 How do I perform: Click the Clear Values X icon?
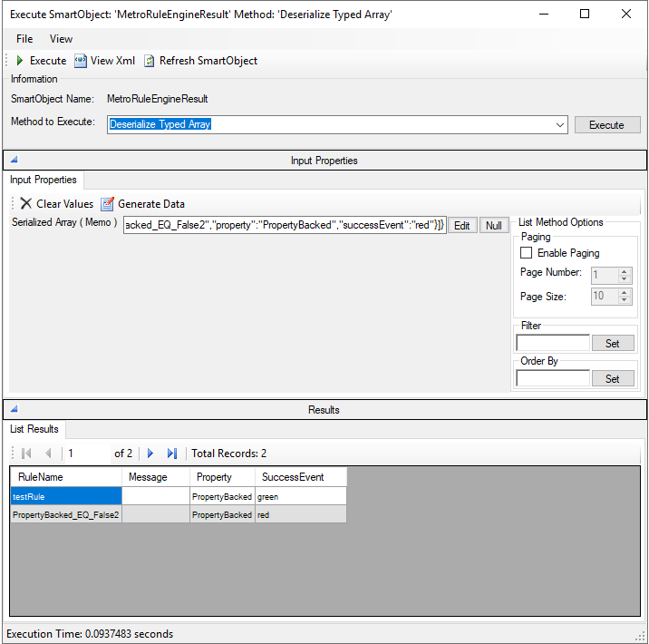(x=26, y=203)
